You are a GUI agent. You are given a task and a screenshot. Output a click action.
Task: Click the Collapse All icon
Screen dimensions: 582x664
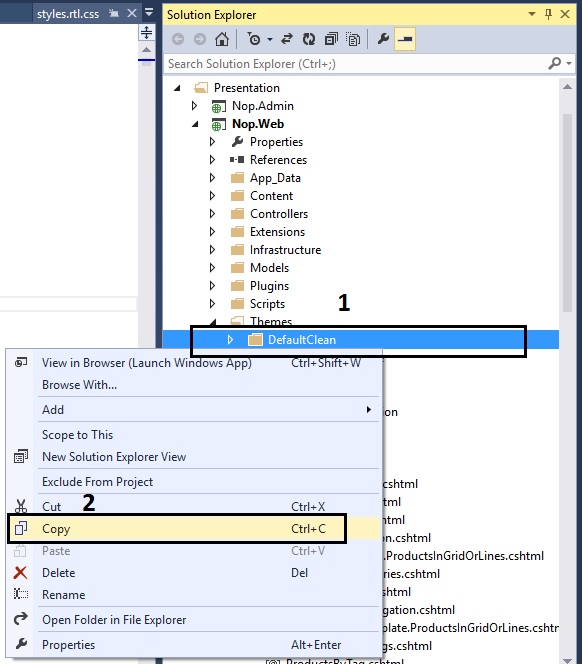click(x=331, y=39)
